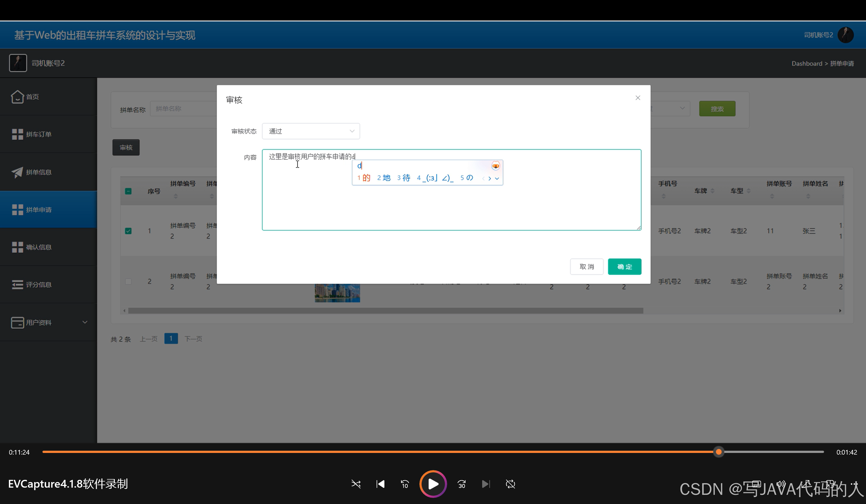Choose IME candidate 3 待
This screenshot has height=504, width=866.
[x=404, y=178]
